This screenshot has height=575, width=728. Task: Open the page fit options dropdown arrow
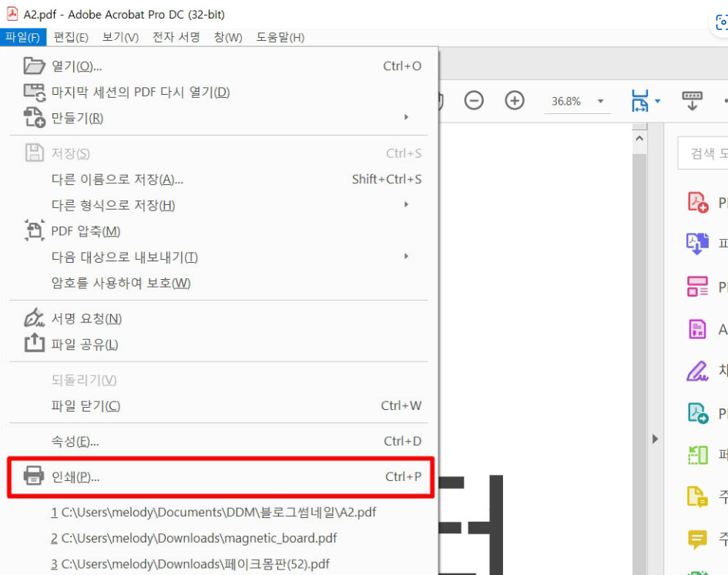coord(657,101)
